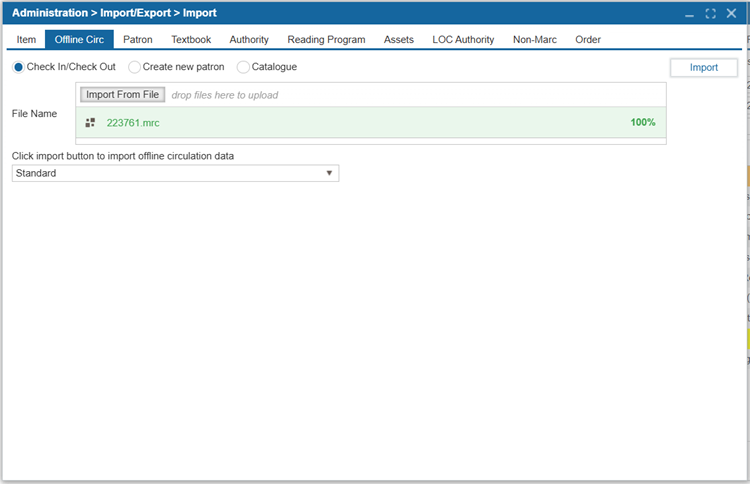Image resolution: width=750 pixels, height=484 pixels.
Task: Switch to the Item tab
Action: (x=26, y=40)
